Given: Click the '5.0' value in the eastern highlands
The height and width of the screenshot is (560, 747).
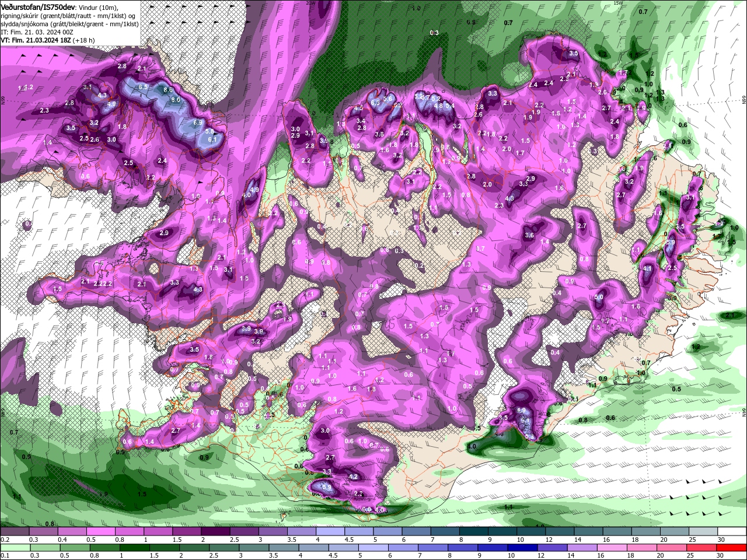Looking at the screenshot, I should tap(599, 297).
